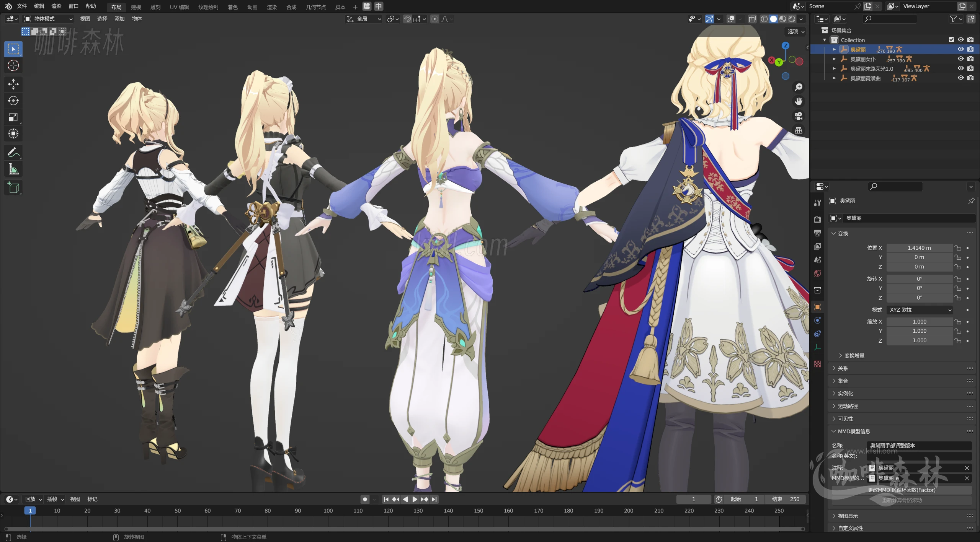Select wireframe viewport shading
The image size is (980, 542).
coord(764,19)
